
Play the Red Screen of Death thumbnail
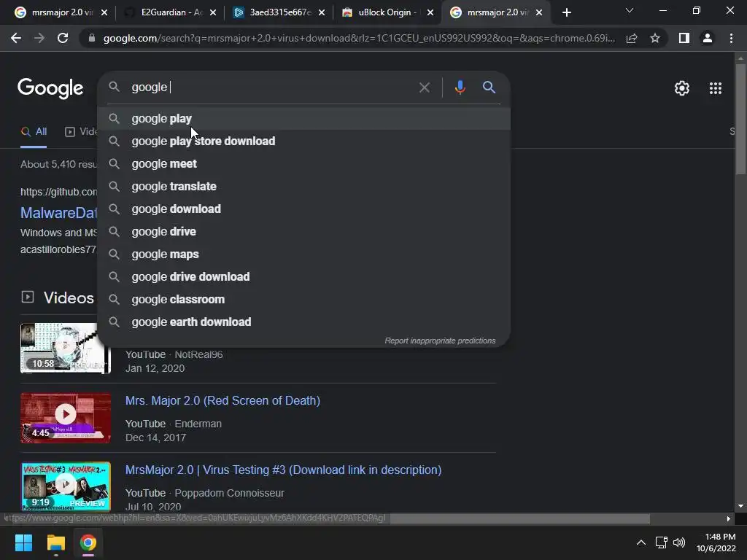point(66,418)
